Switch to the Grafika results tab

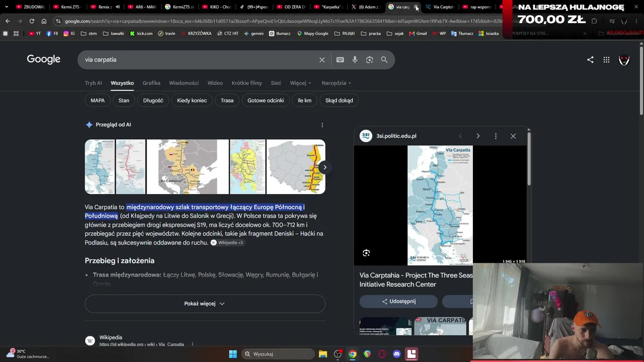coord(151,83)
